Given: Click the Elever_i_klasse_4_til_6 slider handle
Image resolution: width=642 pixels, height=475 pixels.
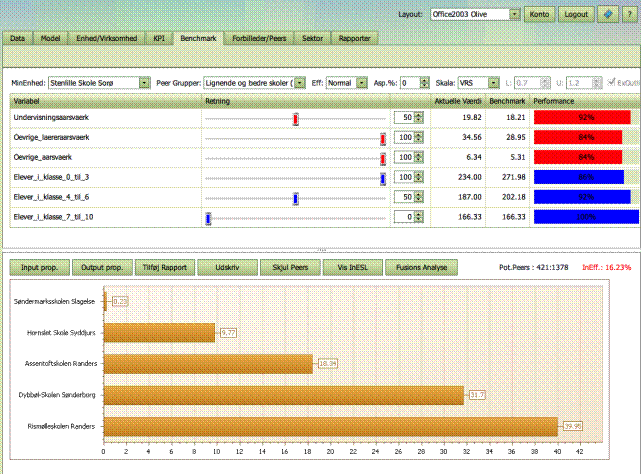Looking at the screenshot, I should [x=296, y=198].
